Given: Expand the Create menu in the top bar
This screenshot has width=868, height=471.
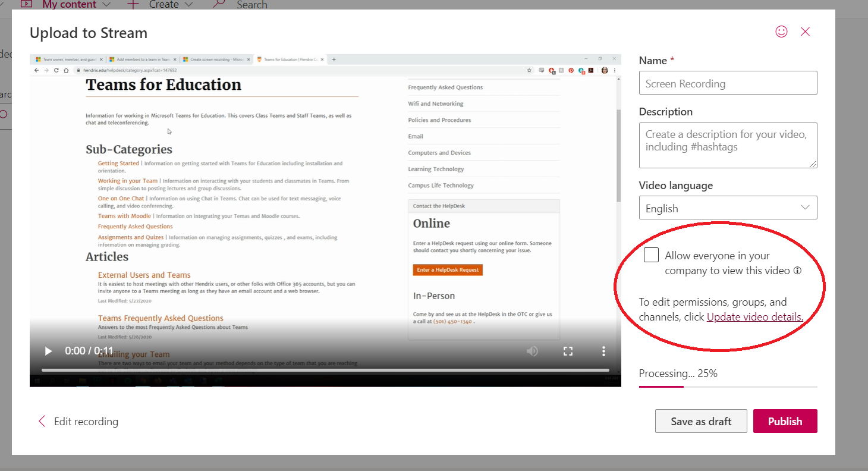Looking at the screenshot, I should pos(161,5).
